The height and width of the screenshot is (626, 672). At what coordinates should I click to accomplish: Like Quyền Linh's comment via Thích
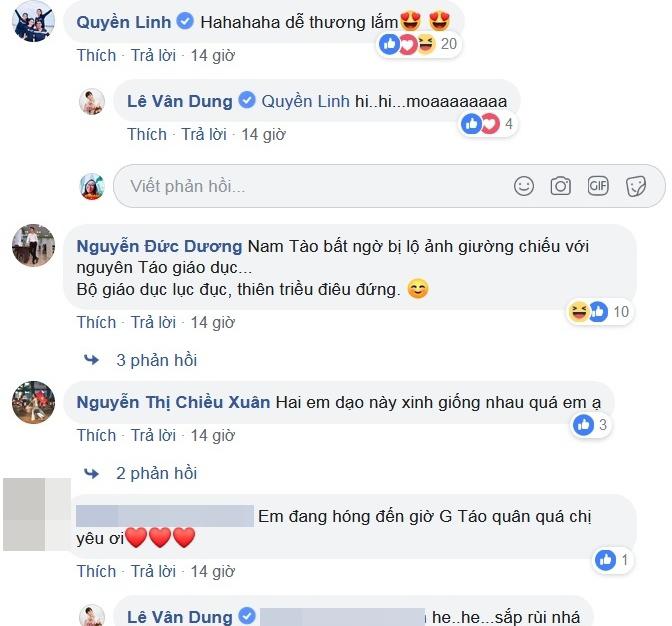pos(96,55)
